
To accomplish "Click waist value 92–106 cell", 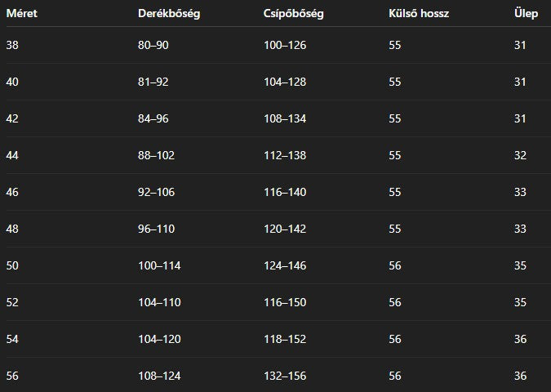I will point(157,192).
